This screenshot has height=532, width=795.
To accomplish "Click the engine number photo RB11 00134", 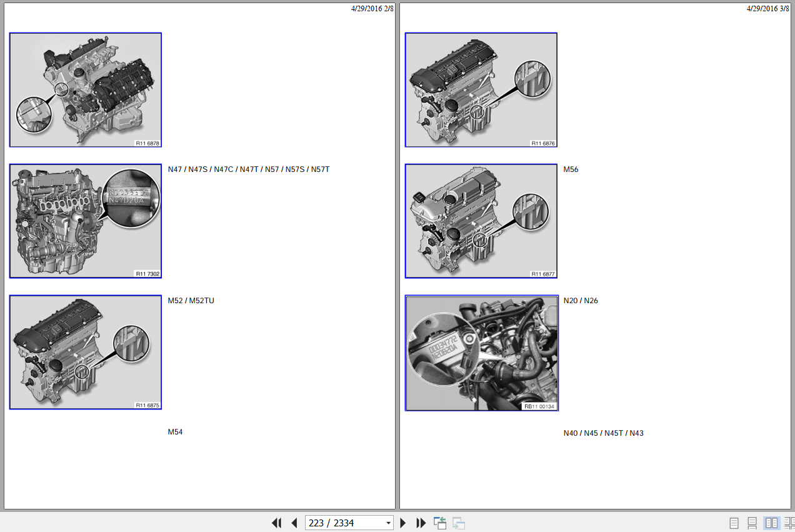I will (x=481, y=353).
